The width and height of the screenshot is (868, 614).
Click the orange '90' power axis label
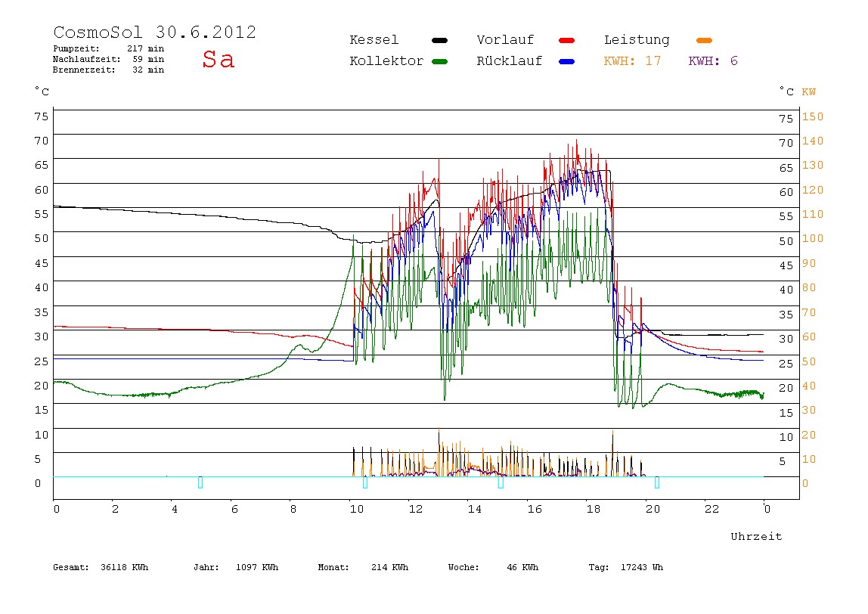(809, 264)
